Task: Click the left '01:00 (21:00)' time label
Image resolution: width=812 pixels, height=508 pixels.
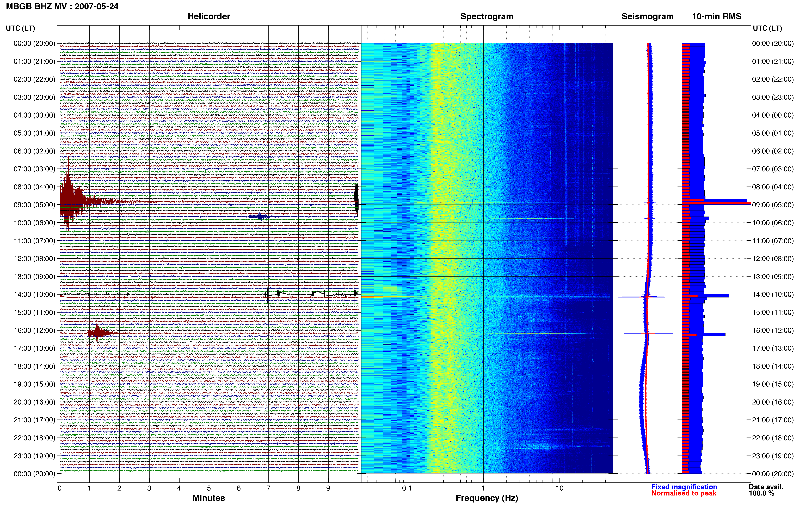Action: pyautogui.click(x=34, y=62)
